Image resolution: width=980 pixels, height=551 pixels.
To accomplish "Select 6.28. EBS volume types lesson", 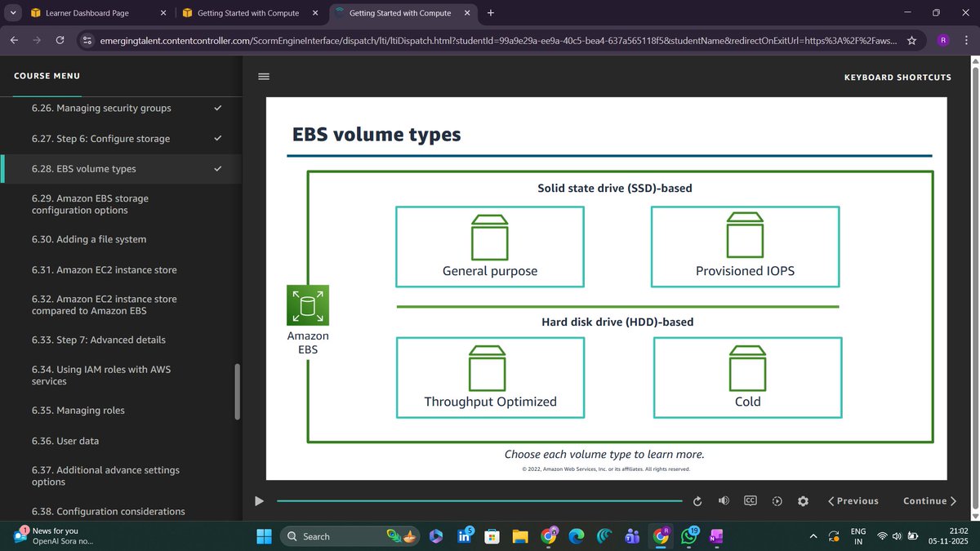I will 121,169.
